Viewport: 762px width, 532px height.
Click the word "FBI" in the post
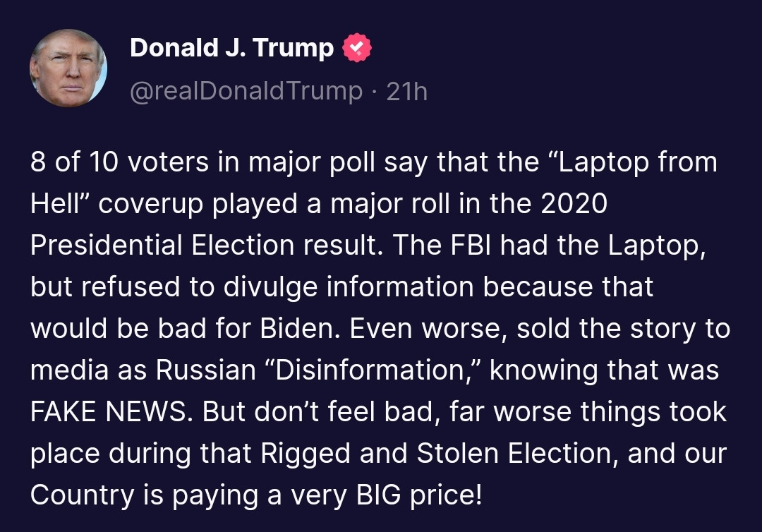[x=470, y=246]
